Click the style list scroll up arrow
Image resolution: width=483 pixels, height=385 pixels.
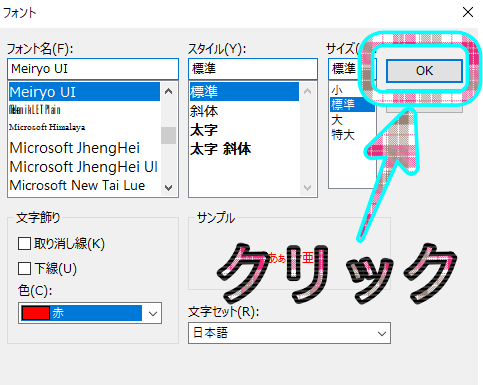pyautogui.click(x=308, y=91)
